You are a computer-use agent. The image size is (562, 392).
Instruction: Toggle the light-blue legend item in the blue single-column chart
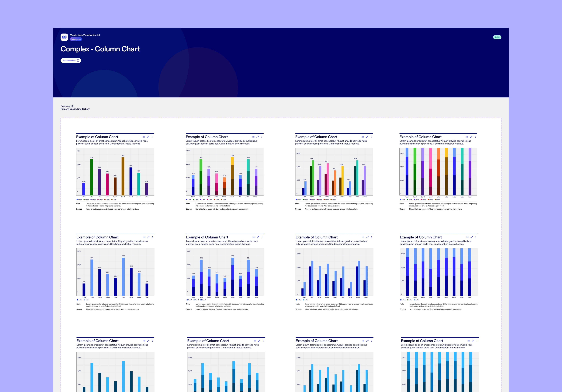[x=85, y=300]
